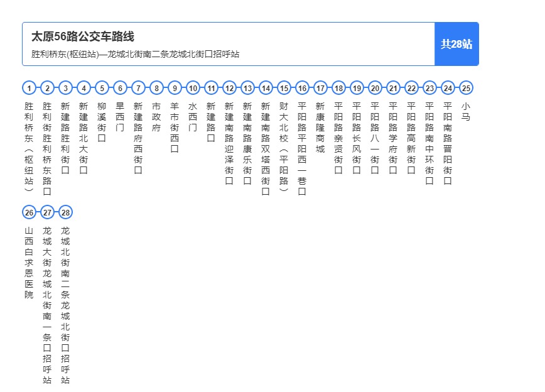Click station name 平阳路高新街口

411,138
